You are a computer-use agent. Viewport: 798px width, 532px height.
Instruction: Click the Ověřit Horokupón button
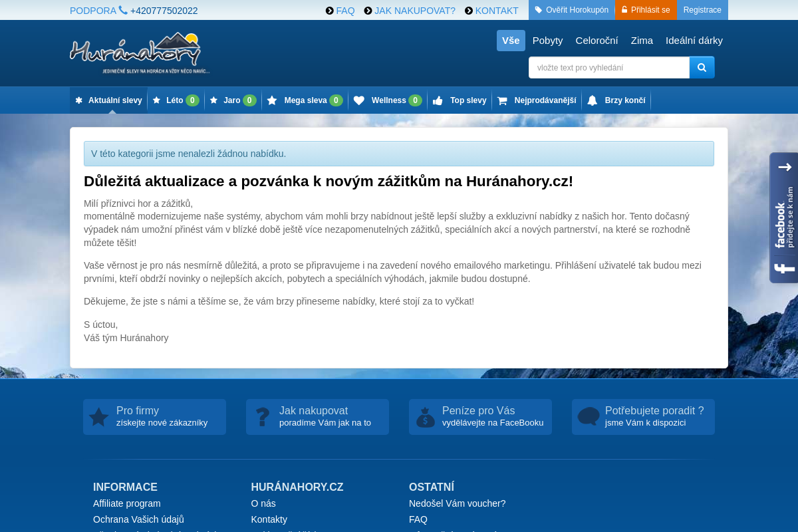[x=572, y=10]
